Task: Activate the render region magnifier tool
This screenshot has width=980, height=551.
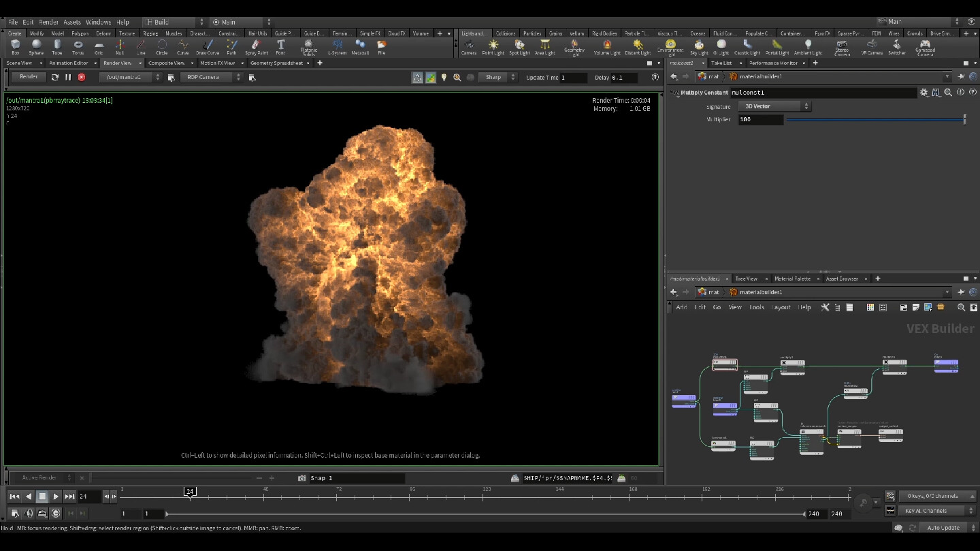Action: click(457, 77)
